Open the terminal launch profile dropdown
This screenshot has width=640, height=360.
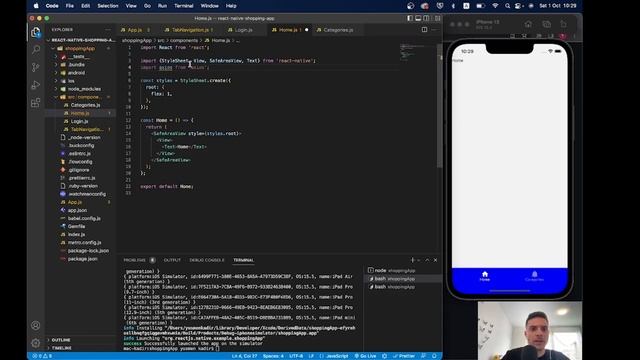418,260
